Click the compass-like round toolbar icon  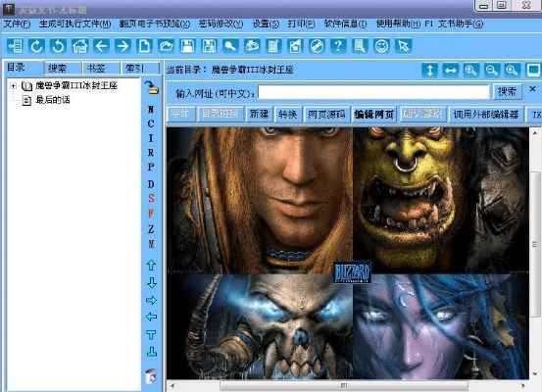[317, 46]
